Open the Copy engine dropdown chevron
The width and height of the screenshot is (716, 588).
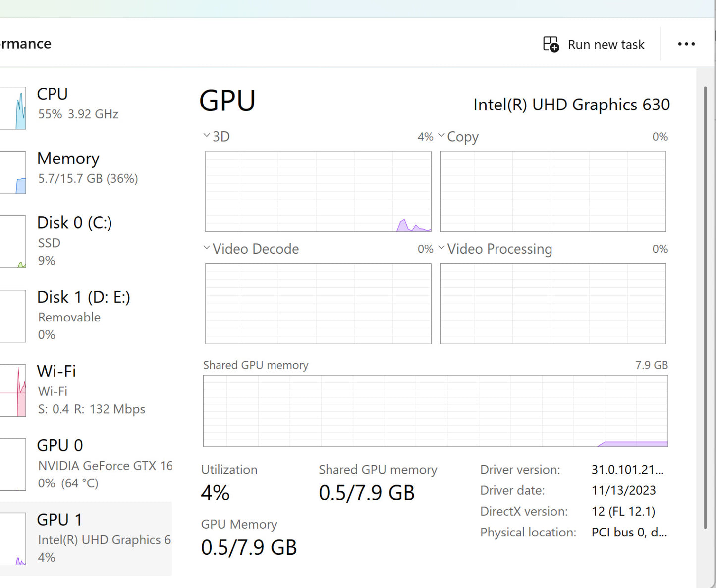[x=441, y=136]
